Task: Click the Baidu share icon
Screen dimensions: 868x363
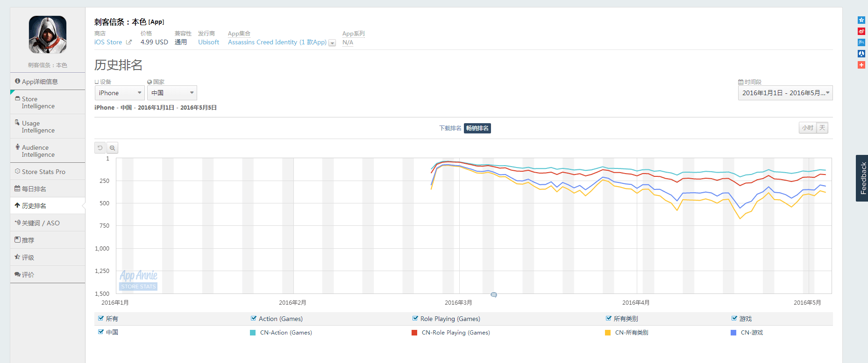Action: pos(861,54)
